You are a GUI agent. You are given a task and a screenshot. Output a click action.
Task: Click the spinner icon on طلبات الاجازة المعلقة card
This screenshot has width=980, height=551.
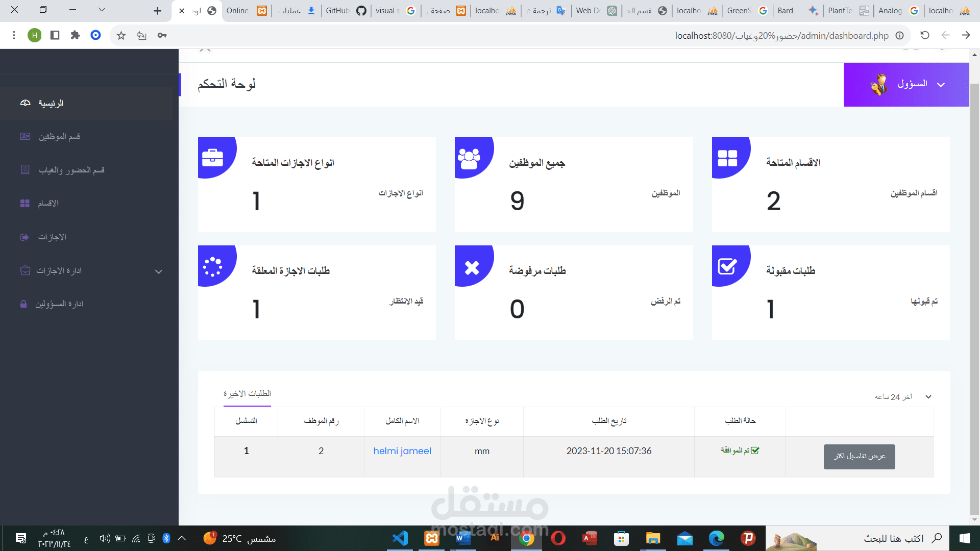tap(213, 266)
